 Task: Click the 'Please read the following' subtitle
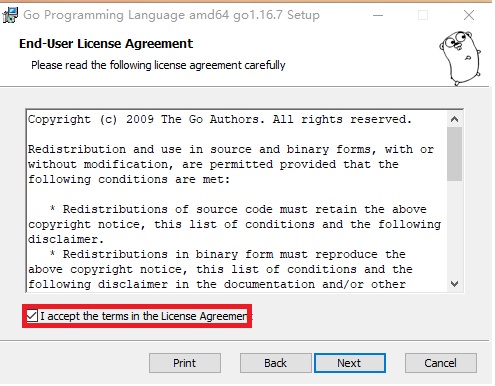tap(158, 65)
